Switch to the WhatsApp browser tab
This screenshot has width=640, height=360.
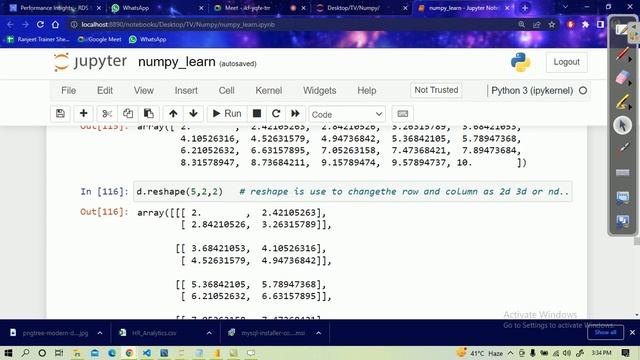click(x=156, y=8)
